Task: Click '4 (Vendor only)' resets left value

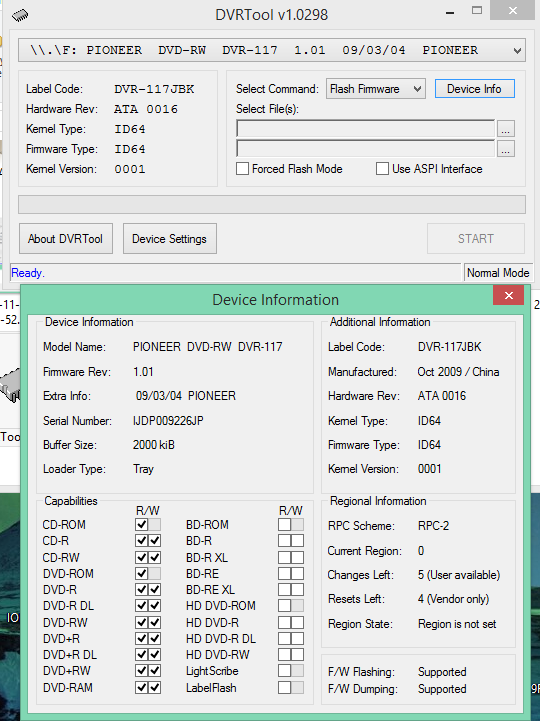Action: point(454,599)
